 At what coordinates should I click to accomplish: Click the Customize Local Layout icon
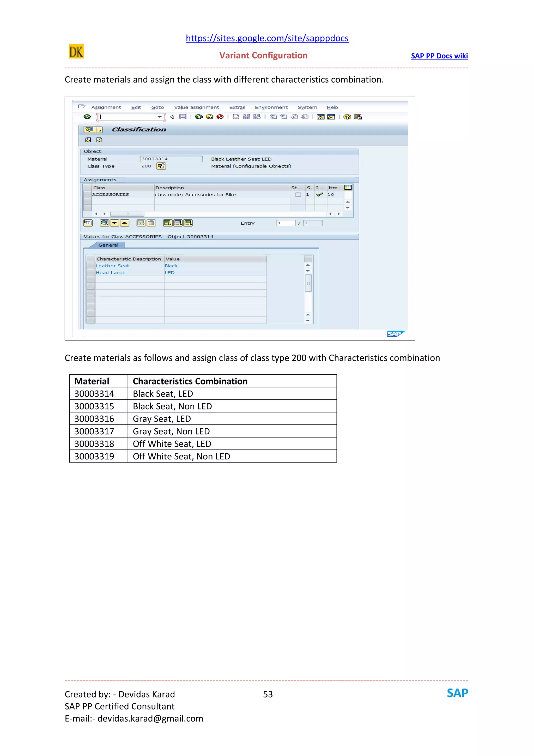[358, 117]
